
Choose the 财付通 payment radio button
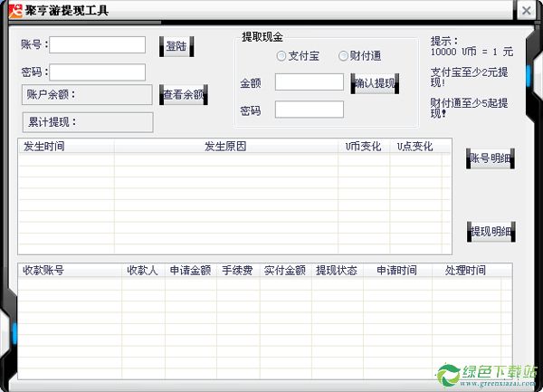343,56
